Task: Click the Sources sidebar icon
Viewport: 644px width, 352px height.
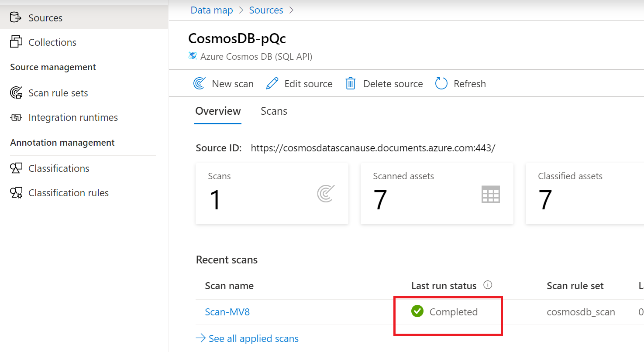Action: 16,17
